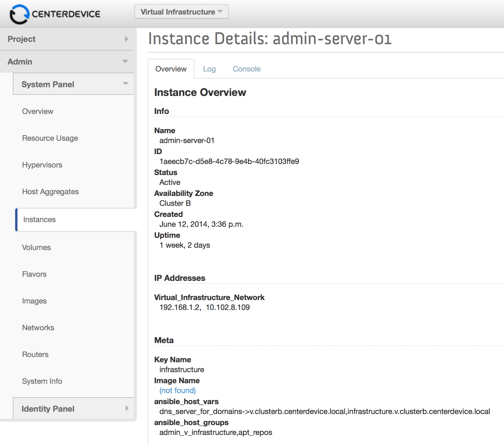Switch to the Log tab
The width and height of the screenshot is (504, 446).
pos(209,69)
